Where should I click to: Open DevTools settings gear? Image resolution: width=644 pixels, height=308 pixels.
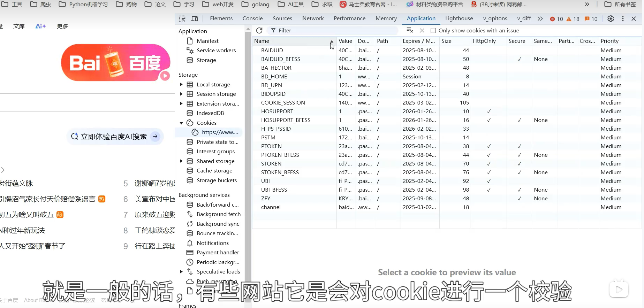[x=611, y=19]
